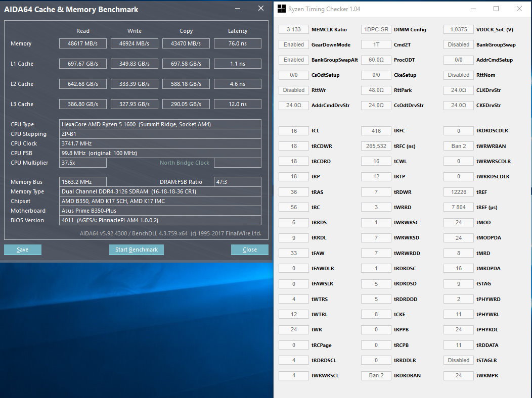Click the tRC value 56
Image resolution: width=532 pixels, height=398 pixels.
pos(294,207)
